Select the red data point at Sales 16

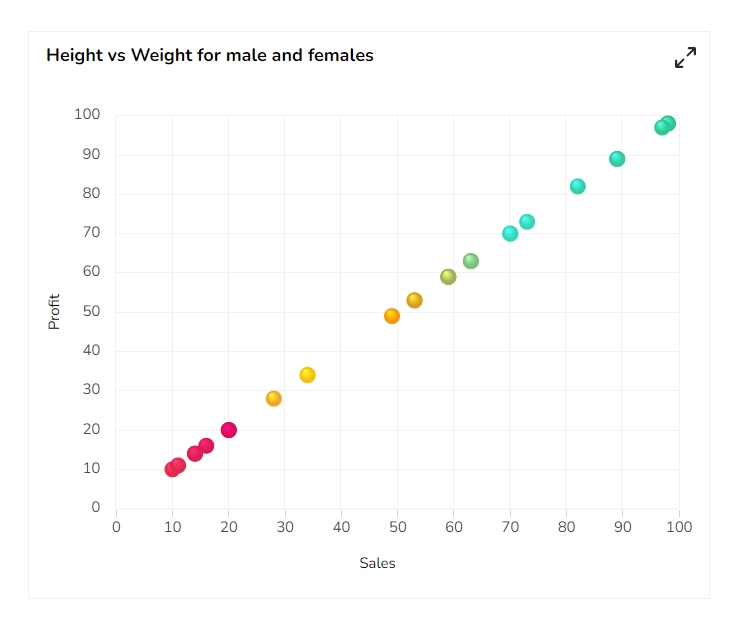[x=206, y=446]
